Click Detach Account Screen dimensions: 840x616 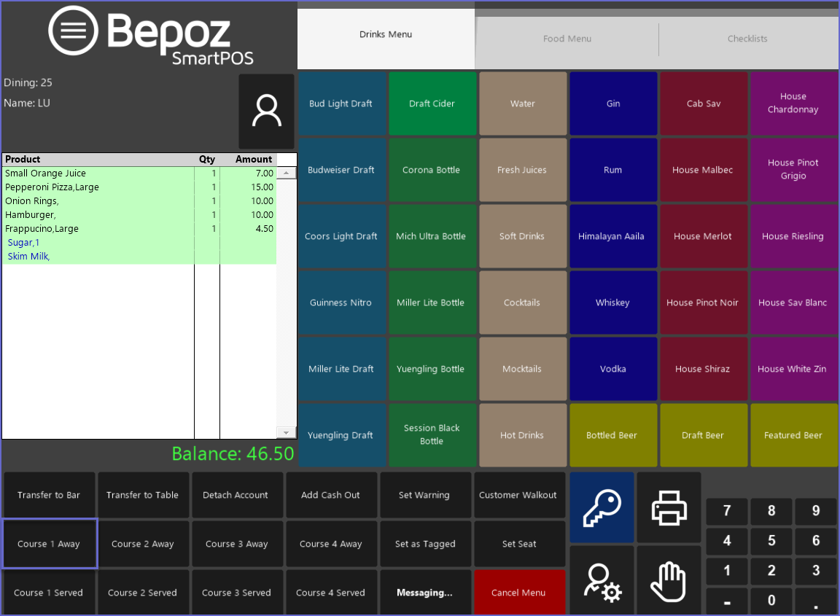pos(236,495)
